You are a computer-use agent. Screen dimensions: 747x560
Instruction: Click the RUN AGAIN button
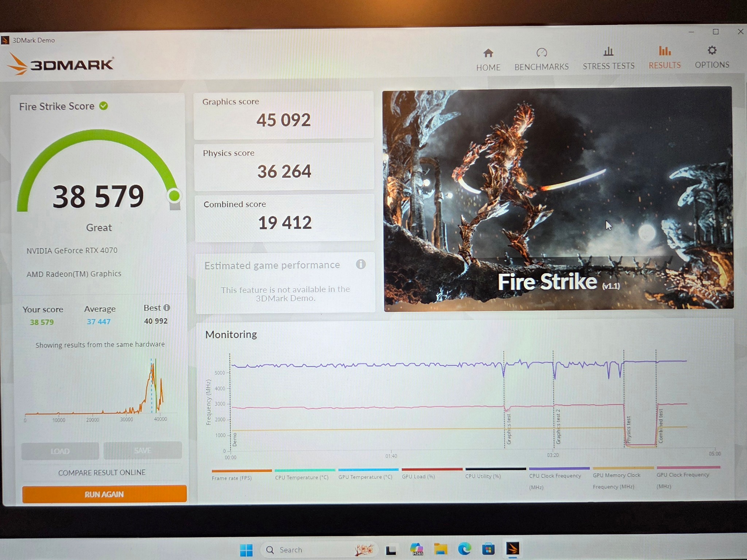point(104,494)
